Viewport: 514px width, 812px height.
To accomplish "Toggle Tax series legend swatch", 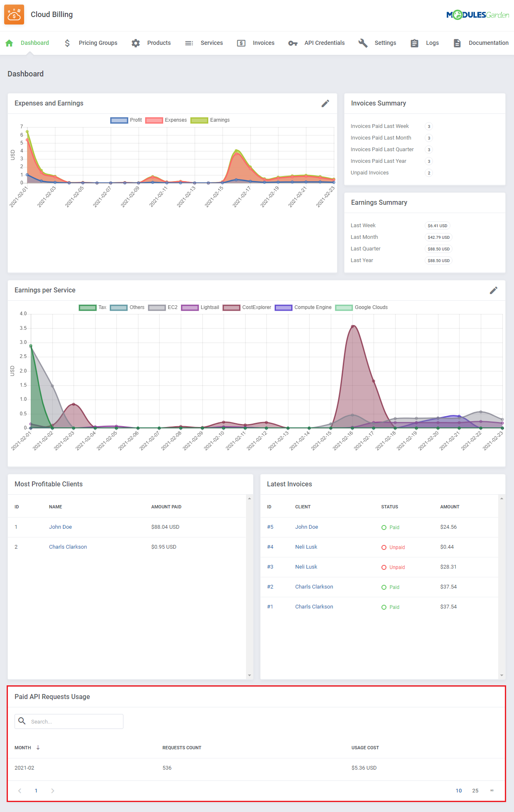I will [x=88, y=308].
